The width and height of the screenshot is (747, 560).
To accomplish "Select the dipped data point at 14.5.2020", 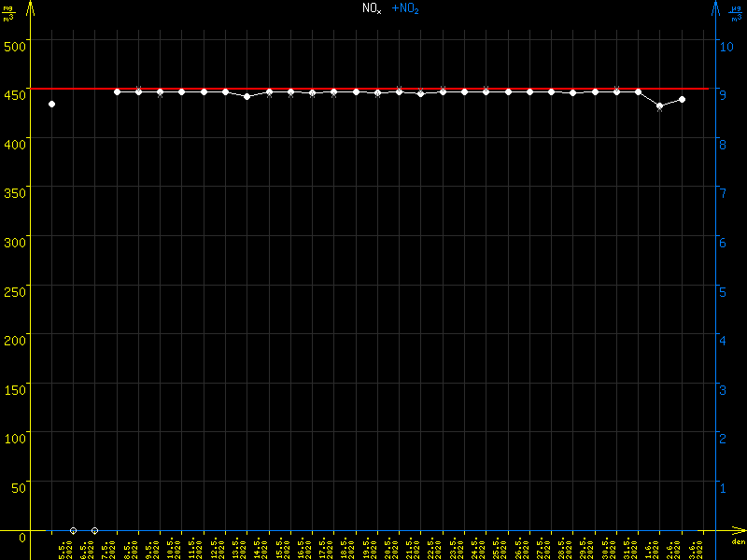I will [247, 96].
